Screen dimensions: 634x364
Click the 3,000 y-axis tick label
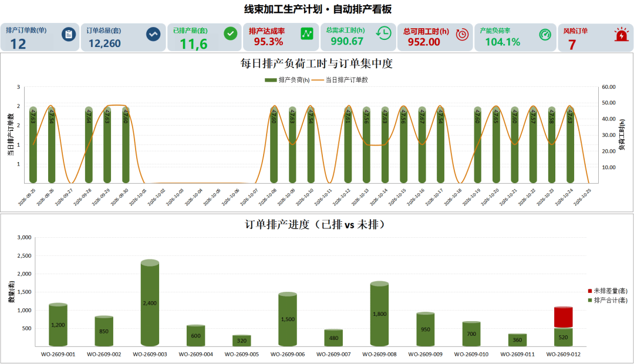24,237
